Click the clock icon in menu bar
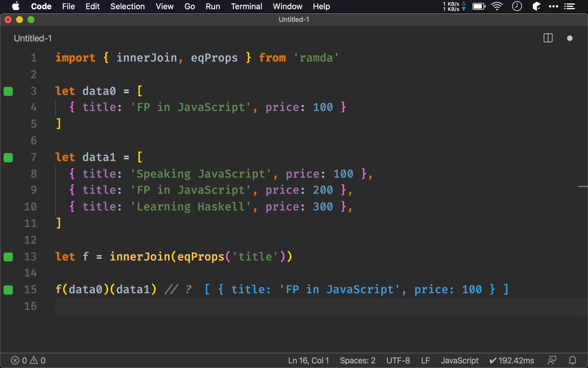The height and width of the screenshot is (368, 588). pos(517,6)
